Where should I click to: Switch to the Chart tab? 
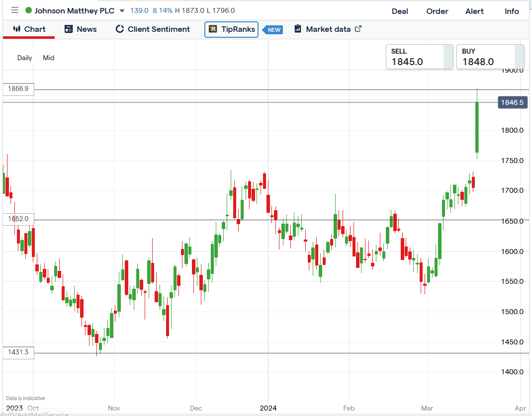[29, 29]
